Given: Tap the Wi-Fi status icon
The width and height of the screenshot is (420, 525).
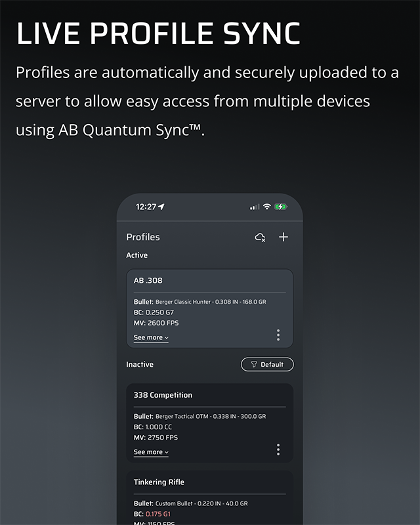Looking at the screenshot, I should click(266, 206).
